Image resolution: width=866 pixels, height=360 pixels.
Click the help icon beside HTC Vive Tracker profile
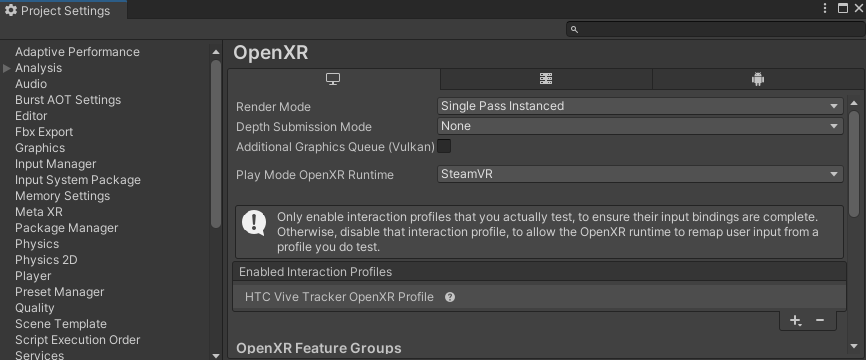click(x=450, y=297)
